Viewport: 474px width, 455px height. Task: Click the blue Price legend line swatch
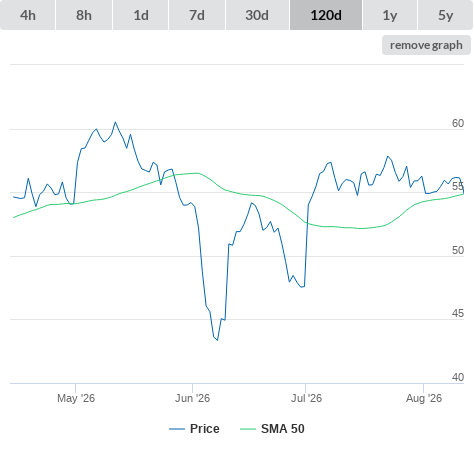(177, 429)
